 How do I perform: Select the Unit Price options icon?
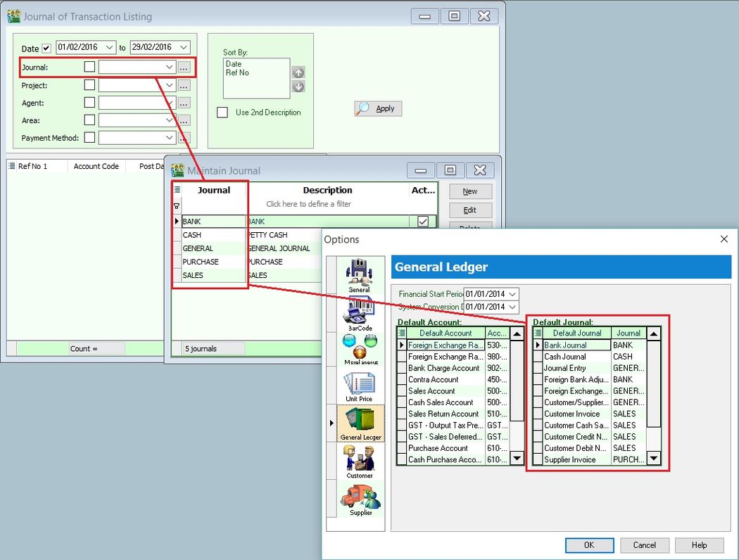pyautogui.click(x=359, y=386)
